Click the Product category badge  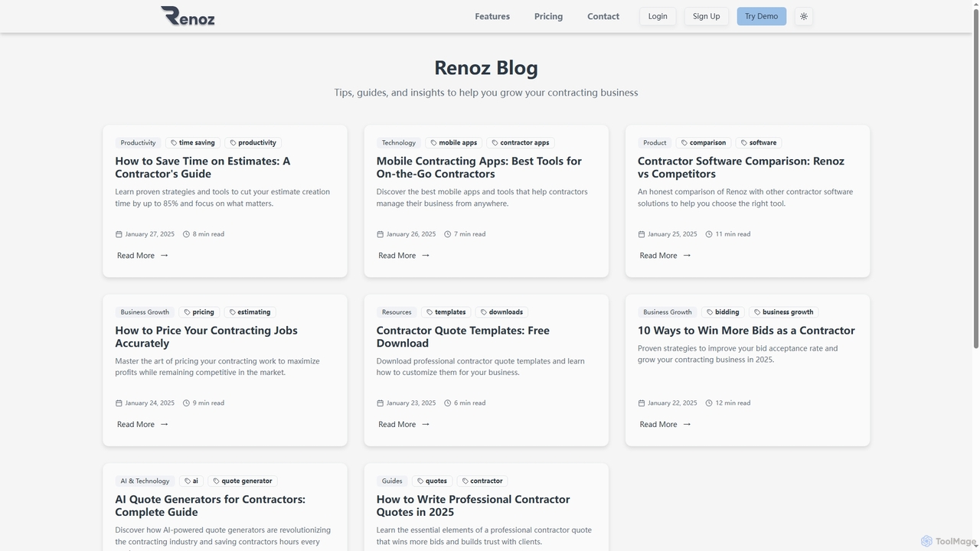click(x=655, y=143)
